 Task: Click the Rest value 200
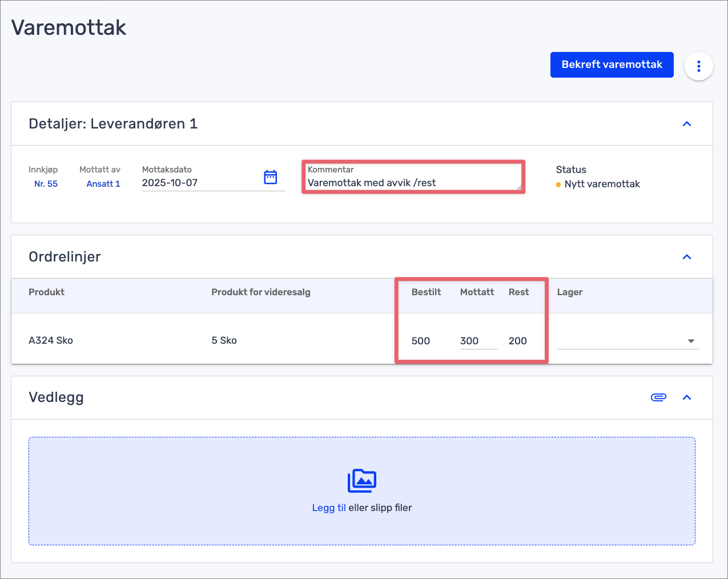pos(518,341)
